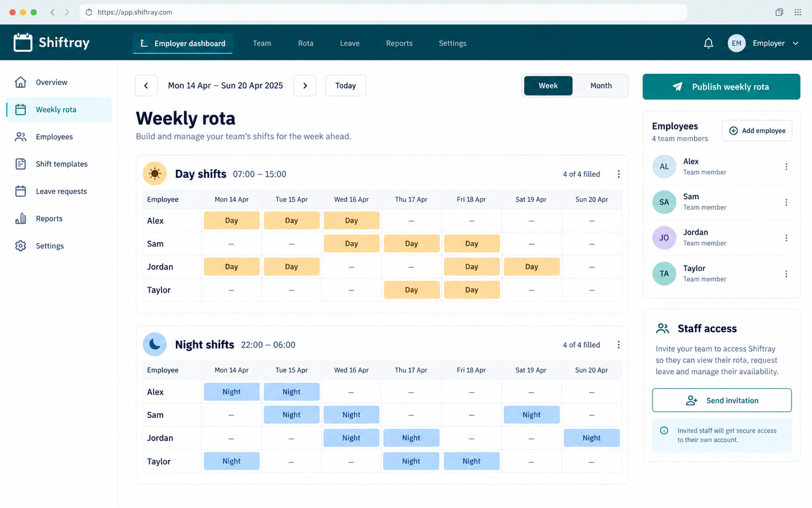Click '4 of 4 filled' in Day shifts
The width and height of the screenshot is (812, 508).
point(581,174)
